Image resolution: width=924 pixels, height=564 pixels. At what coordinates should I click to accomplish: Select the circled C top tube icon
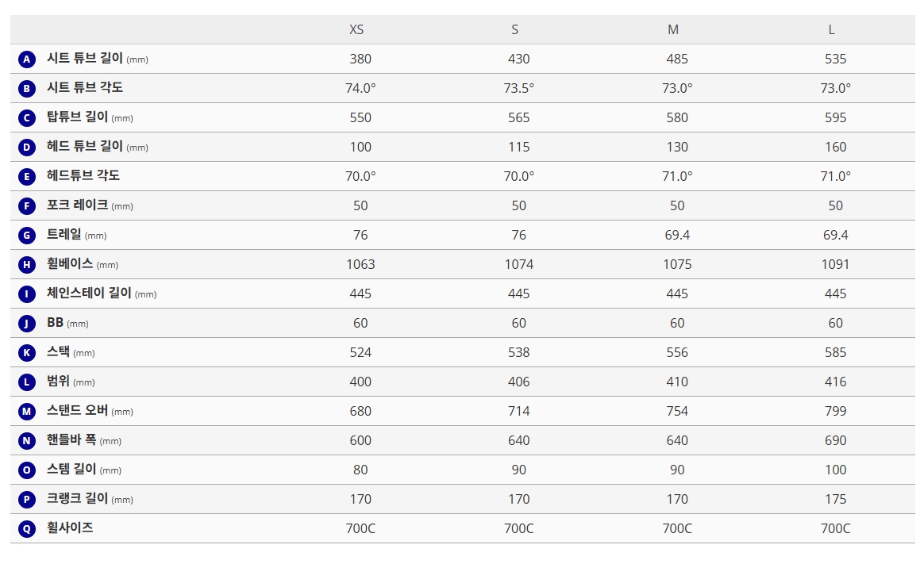(27, 118)
